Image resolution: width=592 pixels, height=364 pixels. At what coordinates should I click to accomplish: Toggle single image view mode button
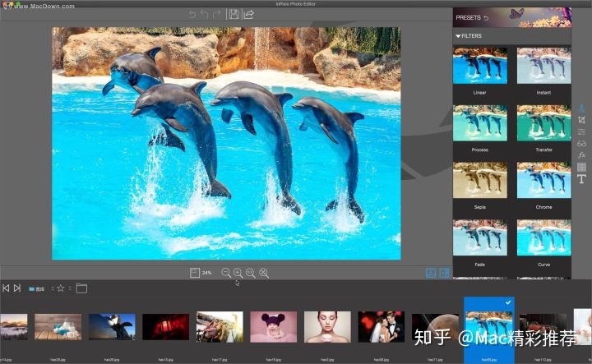(x=430, y=272)
